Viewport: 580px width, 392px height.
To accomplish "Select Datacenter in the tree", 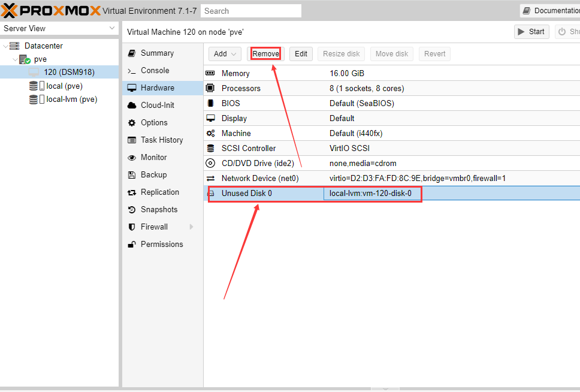I will tap(43, 46).
